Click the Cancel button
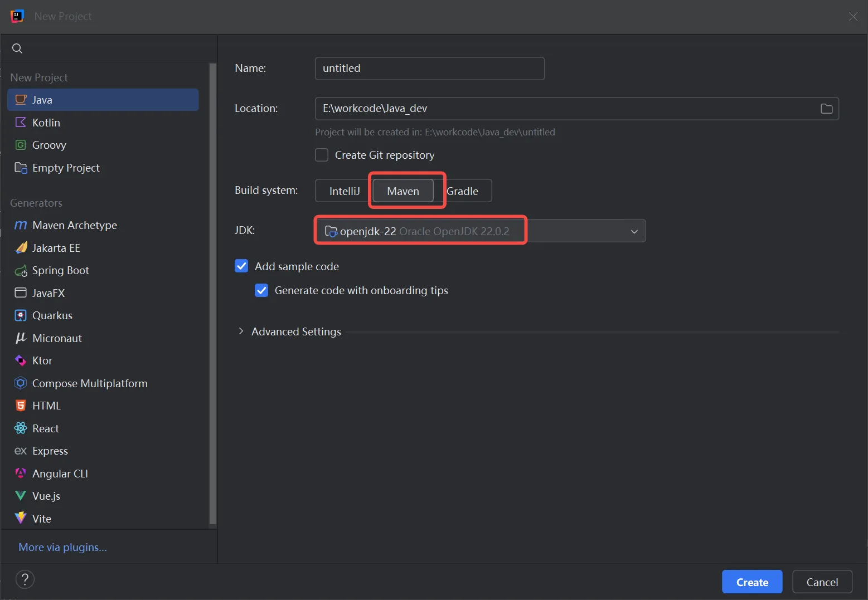The width and height of the screenshot is (868, 600). tap(822, 582)
